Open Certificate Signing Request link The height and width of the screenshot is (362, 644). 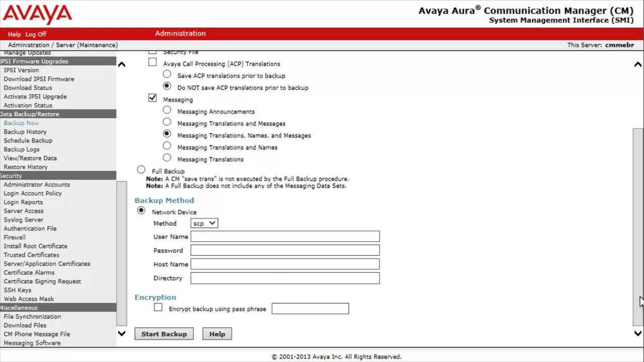[42, 282]
